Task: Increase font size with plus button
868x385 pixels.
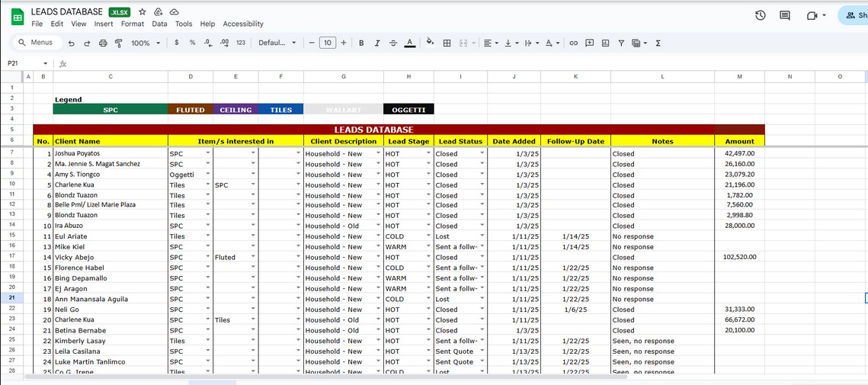Action: (x=344, y=43)
